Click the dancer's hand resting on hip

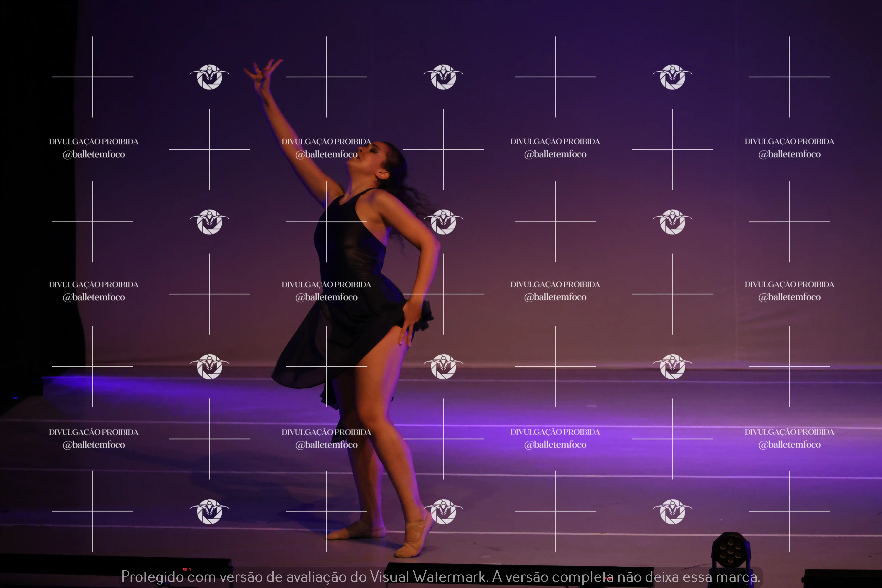(x=411, y=319)
